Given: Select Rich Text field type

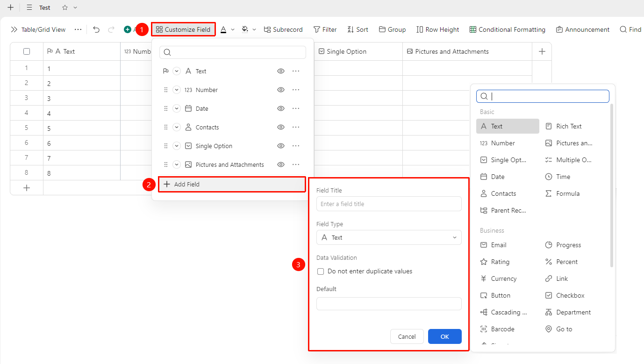Looking at the screenshot, I should 563,126.
